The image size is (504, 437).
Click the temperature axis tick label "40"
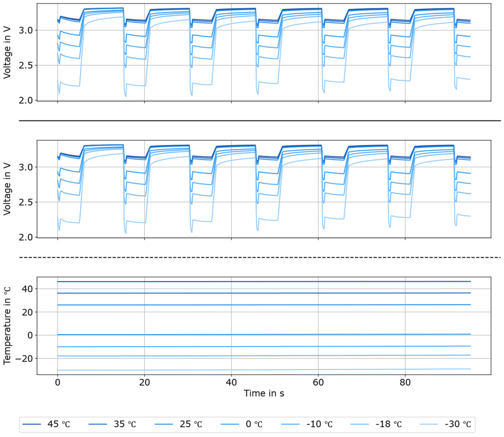coord(28,289)
